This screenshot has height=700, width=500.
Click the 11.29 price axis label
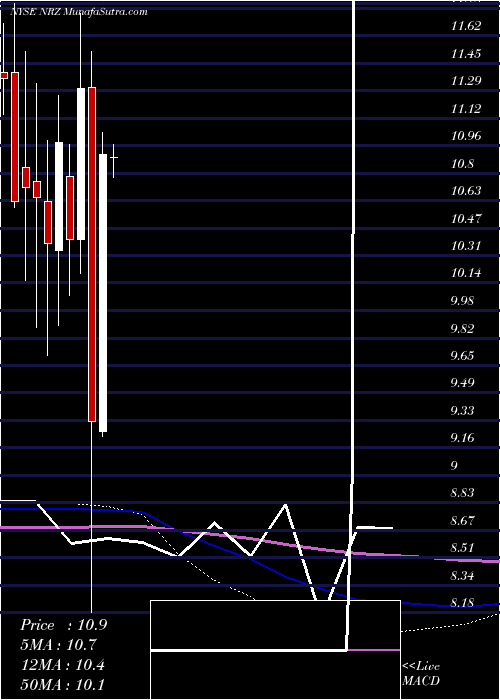click(466, 81)
